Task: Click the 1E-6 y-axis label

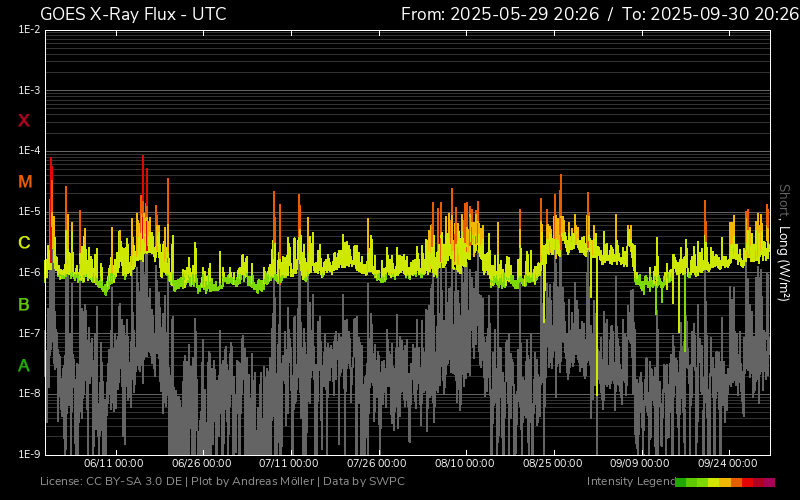Action: pyautogui.click(x=29, y=272)
